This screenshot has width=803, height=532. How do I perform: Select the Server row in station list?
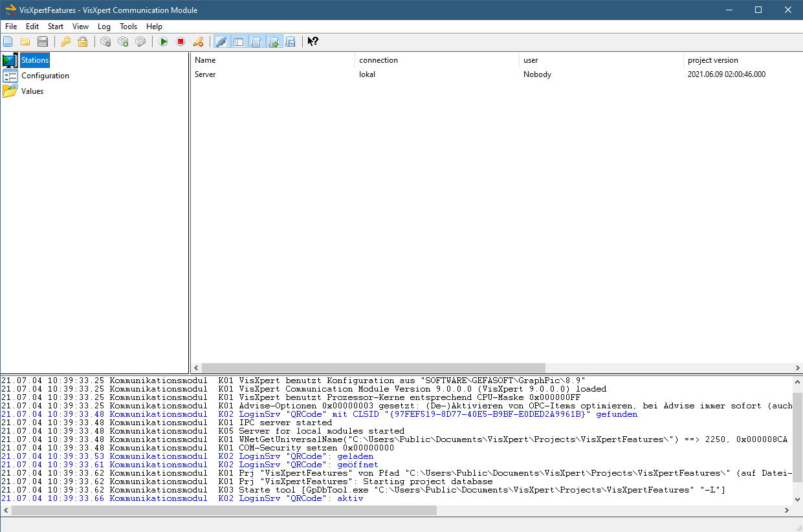point(205,74)
